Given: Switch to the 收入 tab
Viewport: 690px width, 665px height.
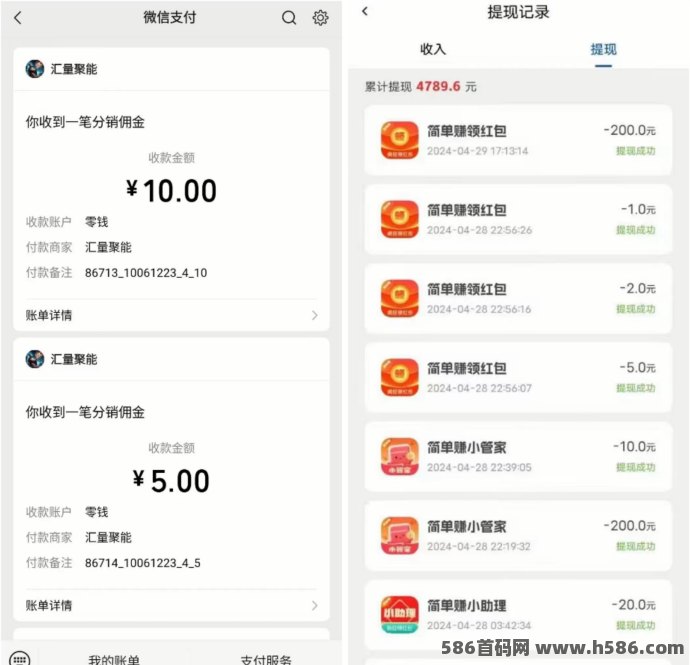Looking at the screenshot, I should [x=433, y=49].
